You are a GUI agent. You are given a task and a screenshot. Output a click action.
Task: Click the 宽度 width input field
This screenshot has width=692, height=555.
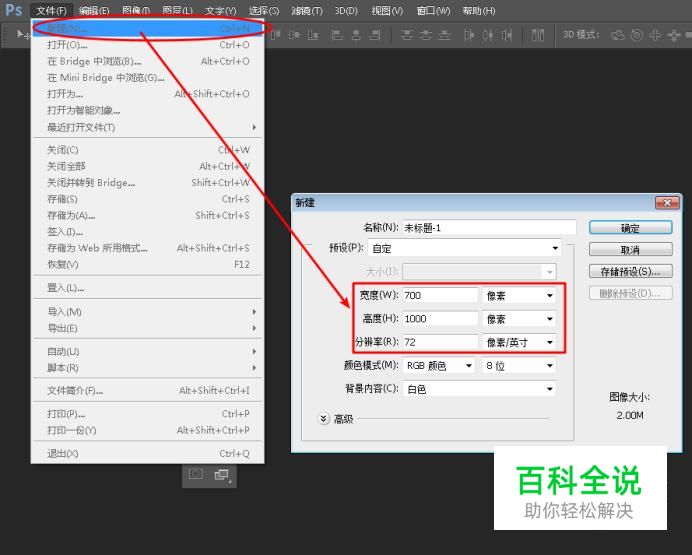coord(440,295)
